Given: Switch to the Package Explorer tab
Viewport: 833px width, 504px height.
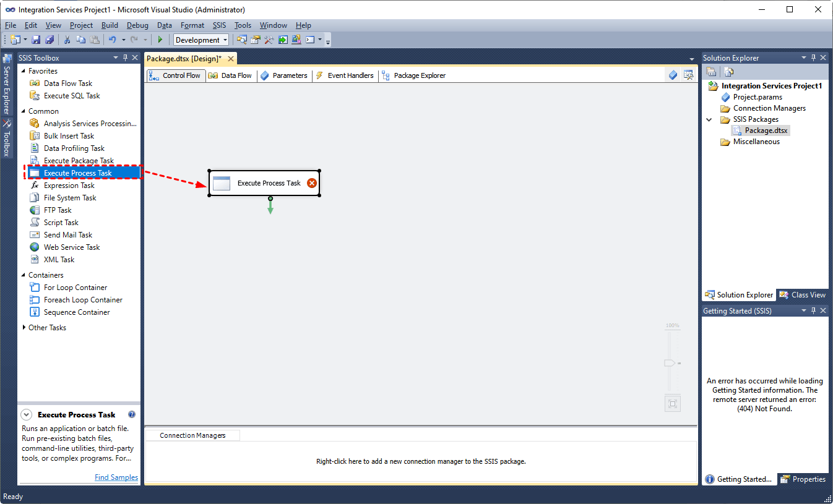Looking at the screenshot, I should [413, 75].
